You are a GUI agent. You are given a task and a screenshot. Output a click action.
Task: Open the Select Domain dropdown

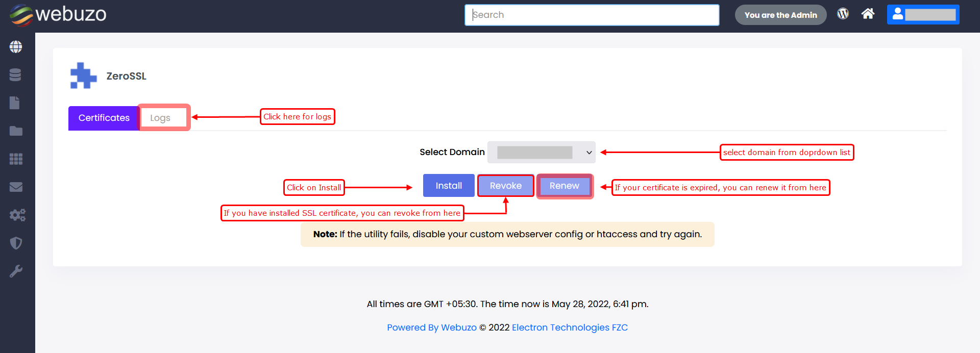542,152
